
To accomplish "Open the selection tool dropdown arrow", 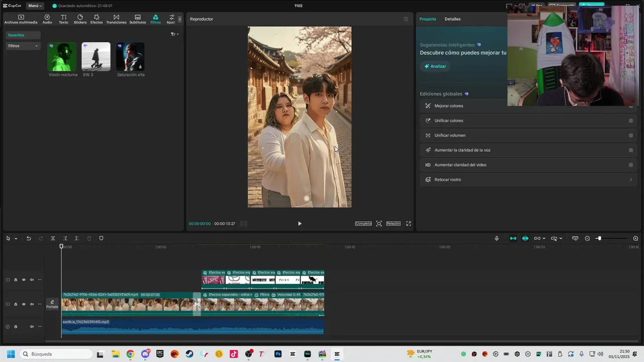I will tap(16, 239).
